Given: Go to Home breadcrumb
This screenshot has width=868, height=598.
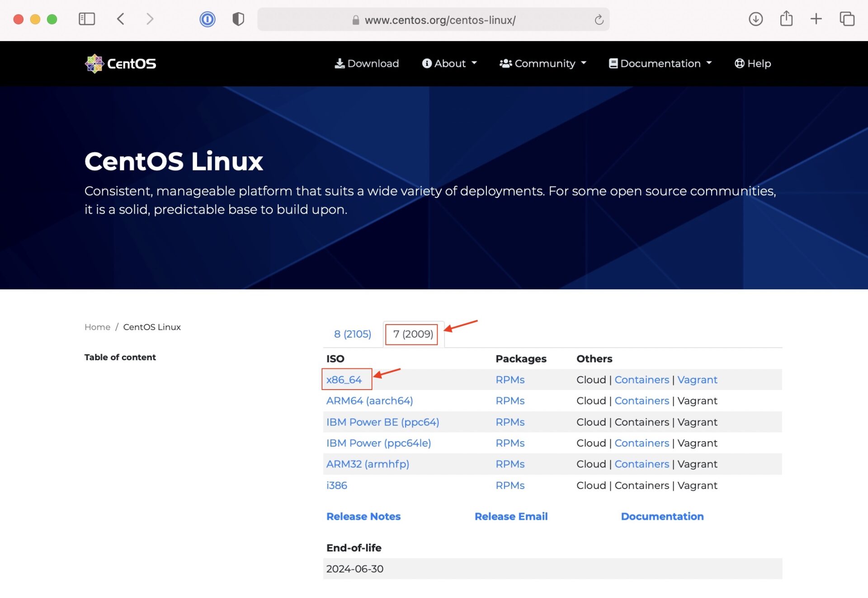Looking at the screenshot, I should point(97,327).
